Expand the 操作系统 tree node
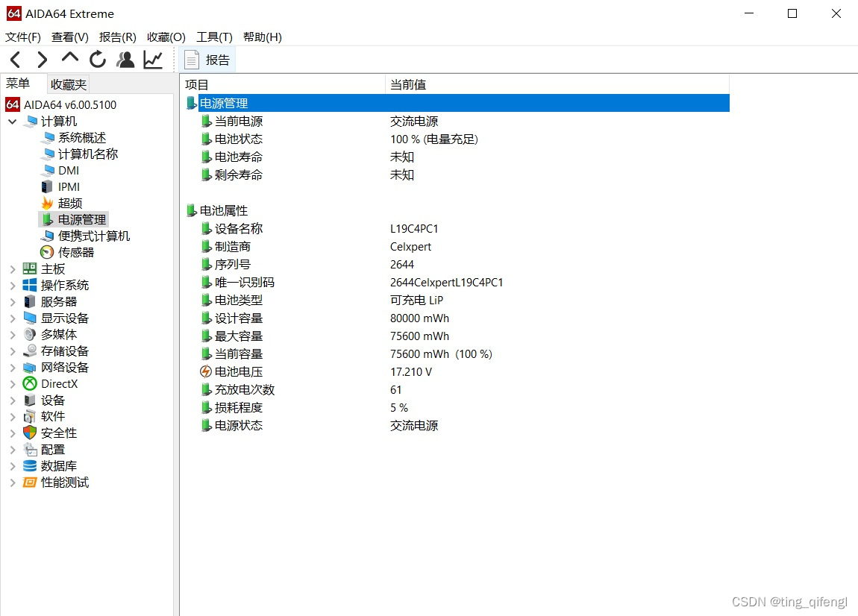 click(12, 286)
